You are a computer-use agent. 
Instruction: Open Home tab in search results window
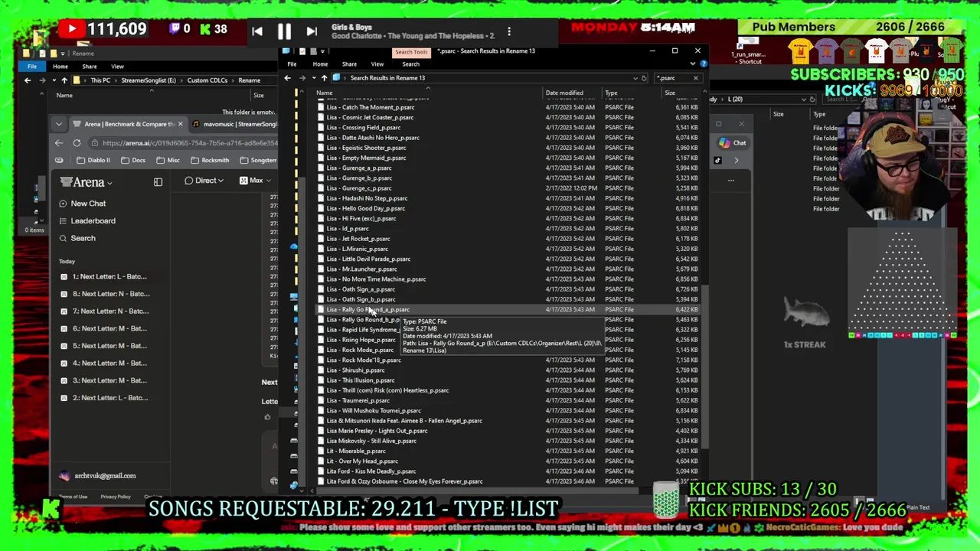320,64
